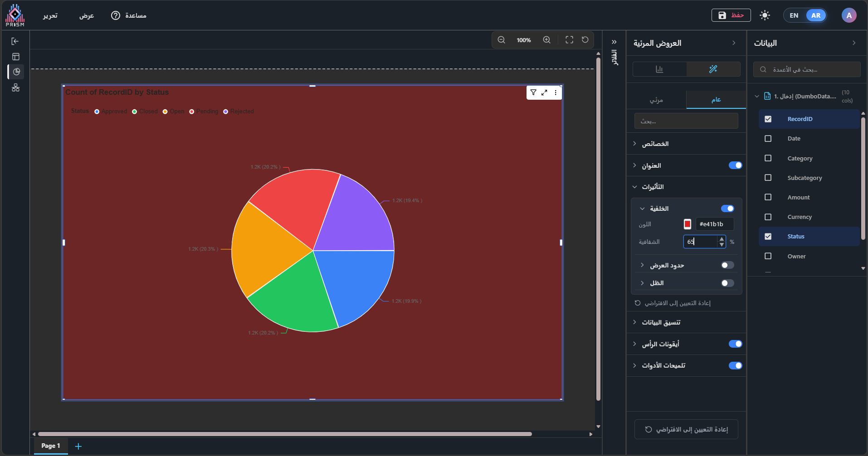
Task: Open the hierarchy icon in left sidebar
Action: point(16,87)
